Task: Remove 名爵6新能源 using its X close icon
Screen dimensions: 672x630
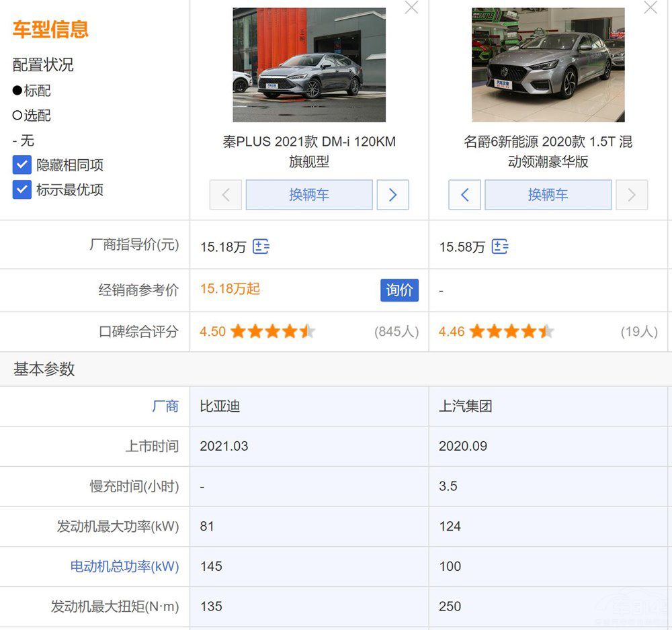Action: [x=650, y=8]
